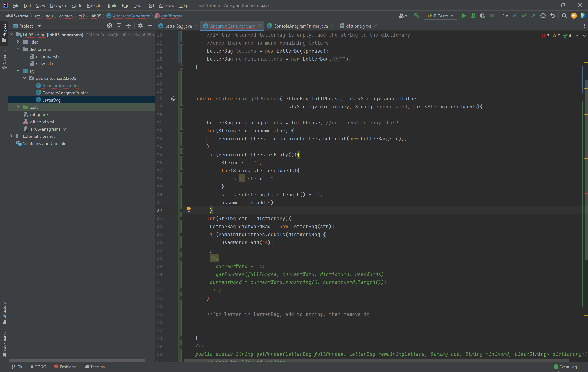Run the B Tests configuration
The image size is (588, 372).
click(x=464, y=16)
